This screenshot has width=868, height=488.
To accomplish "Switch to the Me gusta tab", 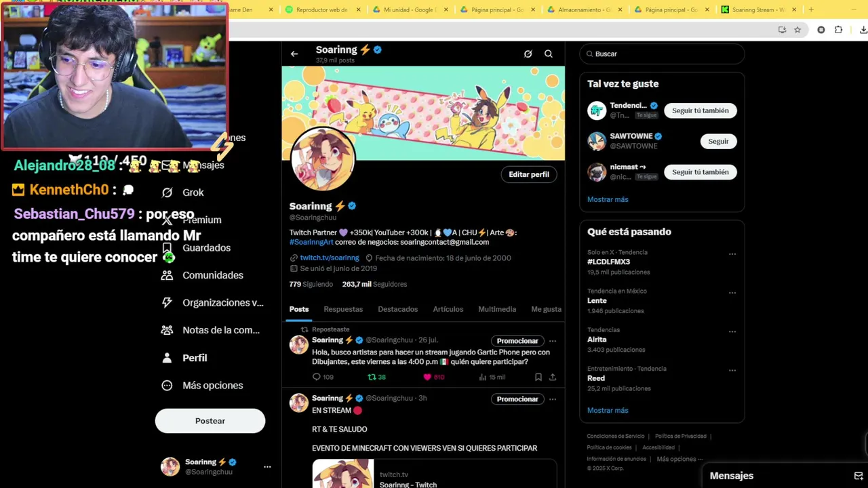I will [547, 309].
